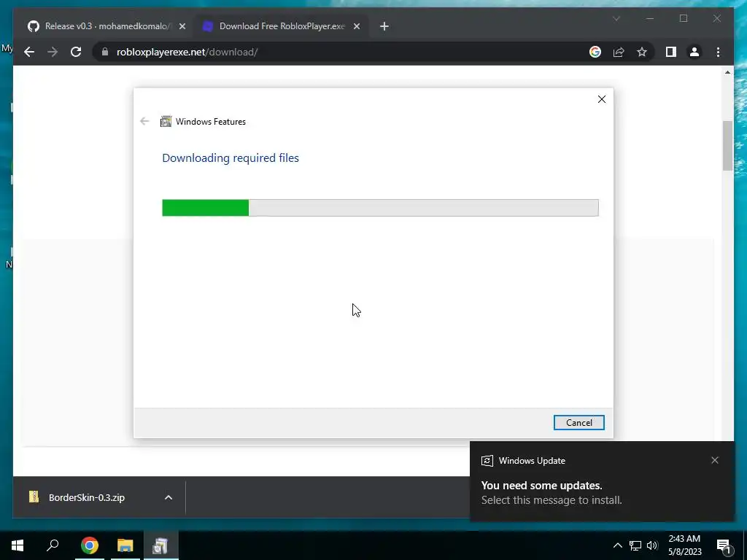Bookmark this page with the star icon
The width and height of the screenshot is (747, 560).
pos(642,52)
